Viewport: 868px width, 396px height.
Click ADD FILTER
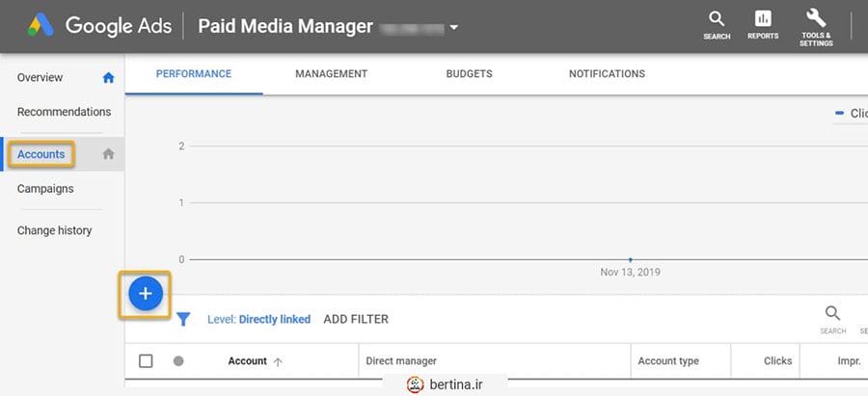[356, 319]
